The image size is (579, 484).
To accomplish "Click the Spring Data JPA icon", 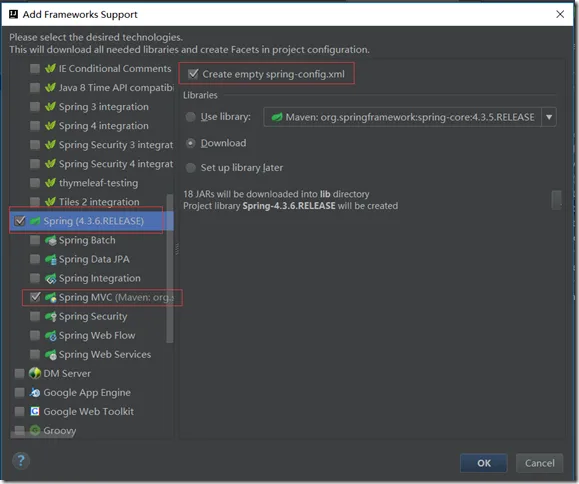I will click(x=51, y=259).
